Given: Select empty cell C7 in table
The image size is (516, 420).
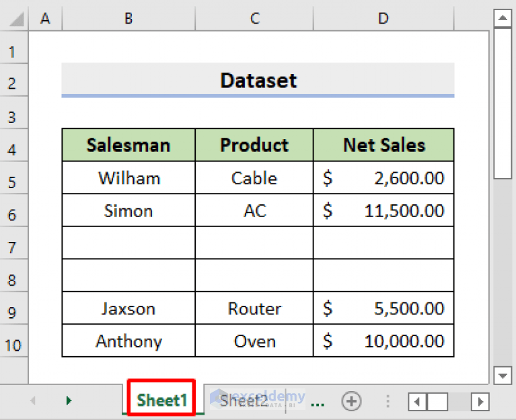Looking at the screenshot, I should (254, 243).
